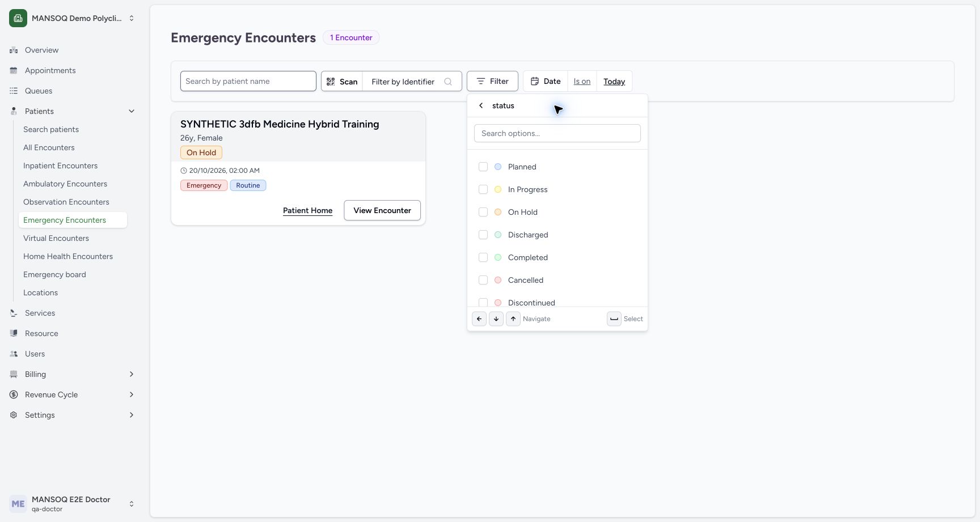Click the QR Scan button
This screenshot has width=980, height=522.
coord(342,81)
